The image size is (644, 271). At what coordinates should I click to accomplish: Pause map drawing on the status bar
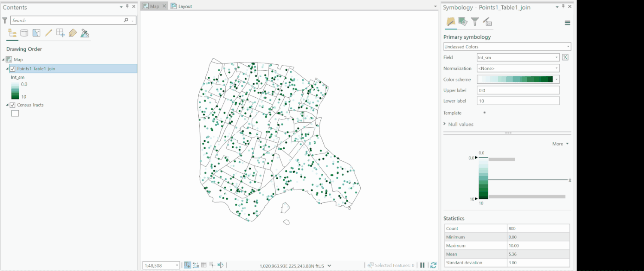tap(422, 265)
